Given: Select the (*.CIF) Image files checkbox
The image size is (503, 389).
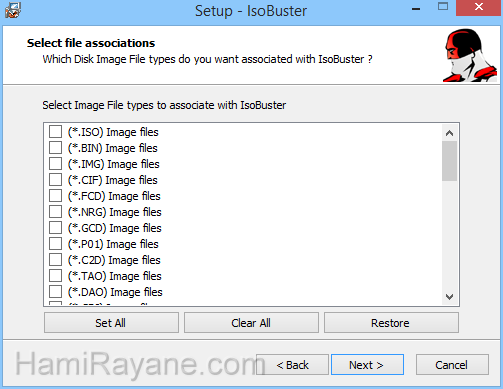Looking at the screenshot, I should tap(55, 180).
